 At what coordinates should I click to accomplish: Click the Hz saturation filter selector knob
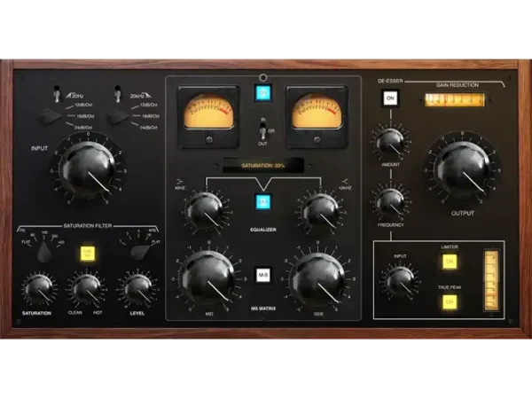(x=44, y=254)
